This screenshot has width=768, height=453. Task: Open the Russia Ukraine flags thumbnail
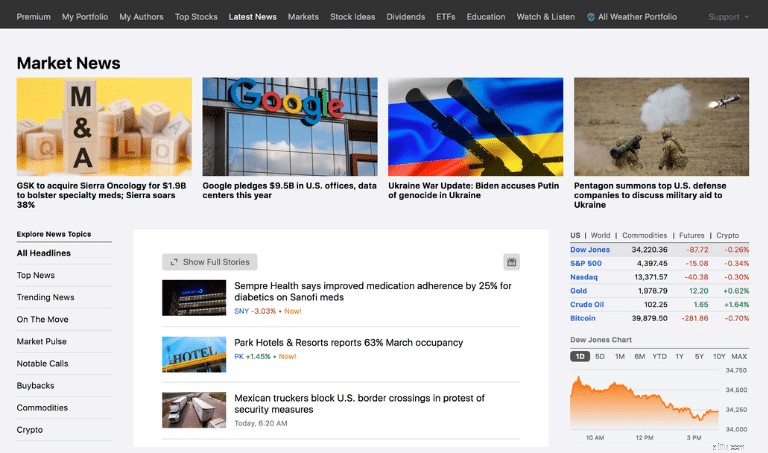click(476, 126)
